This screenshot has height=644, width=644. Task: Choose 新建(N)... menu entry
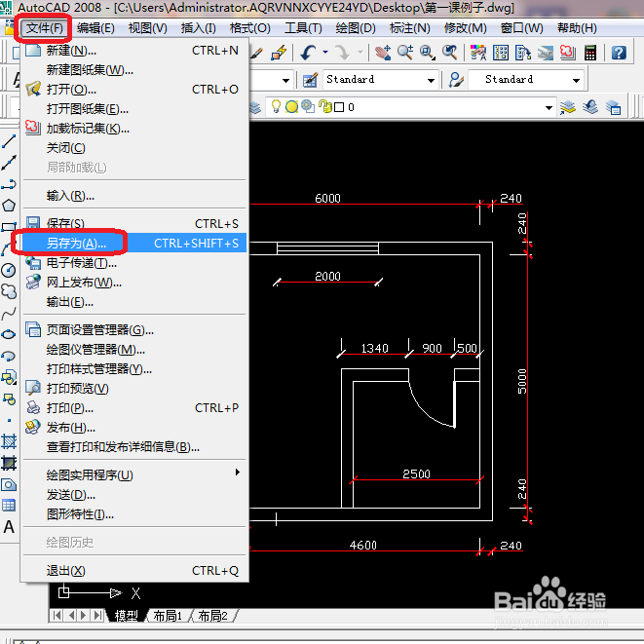point(134,50)
